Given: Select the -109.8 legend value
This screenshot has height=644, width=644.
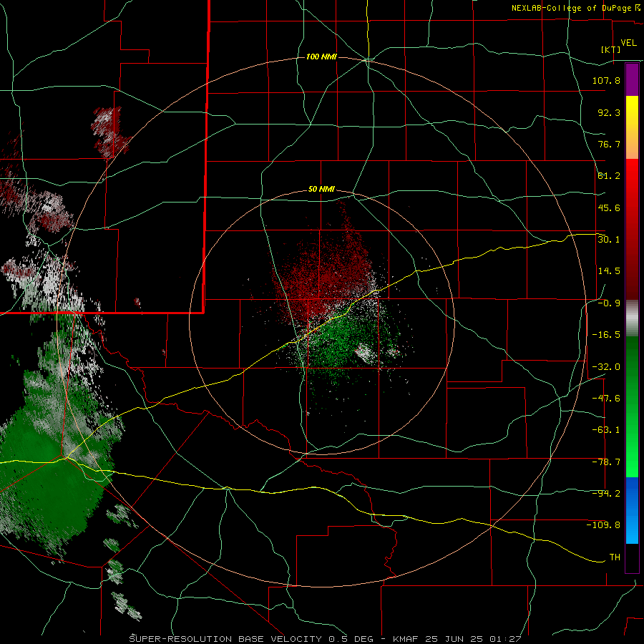Looking at the screenshot, I should pos(603,525).
